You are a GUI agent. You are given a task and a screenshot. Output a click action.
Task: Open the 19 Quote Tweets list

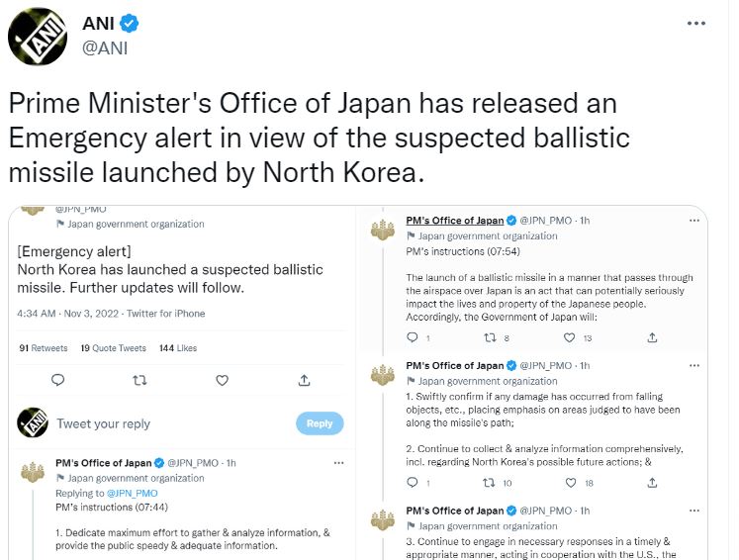tap(113, 348)
